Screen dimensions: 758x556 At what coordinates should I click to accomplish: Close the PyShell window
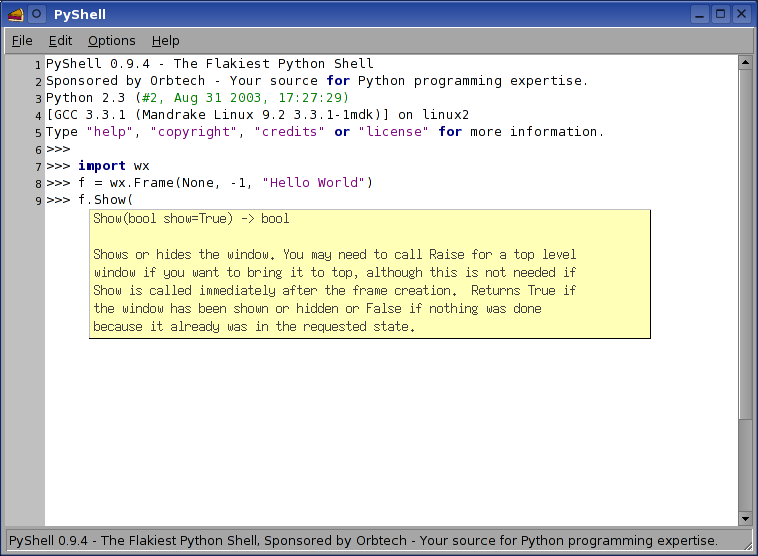[741, 14]
